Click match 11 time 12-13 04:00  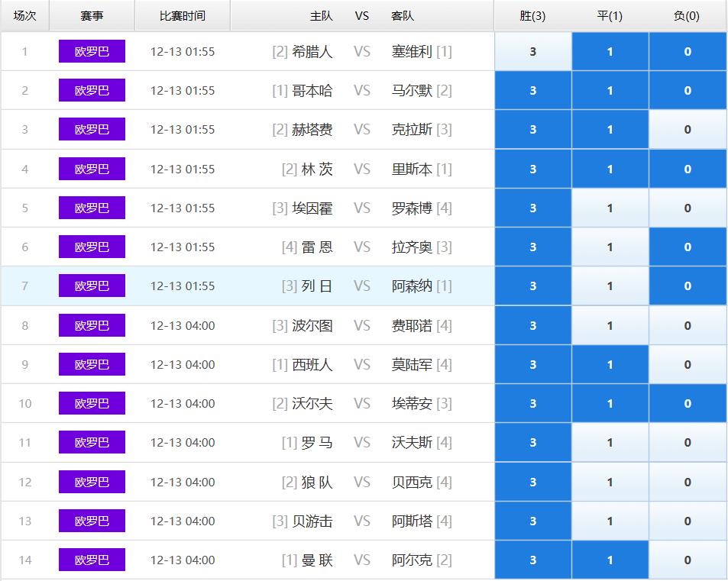tap(183, 443)
